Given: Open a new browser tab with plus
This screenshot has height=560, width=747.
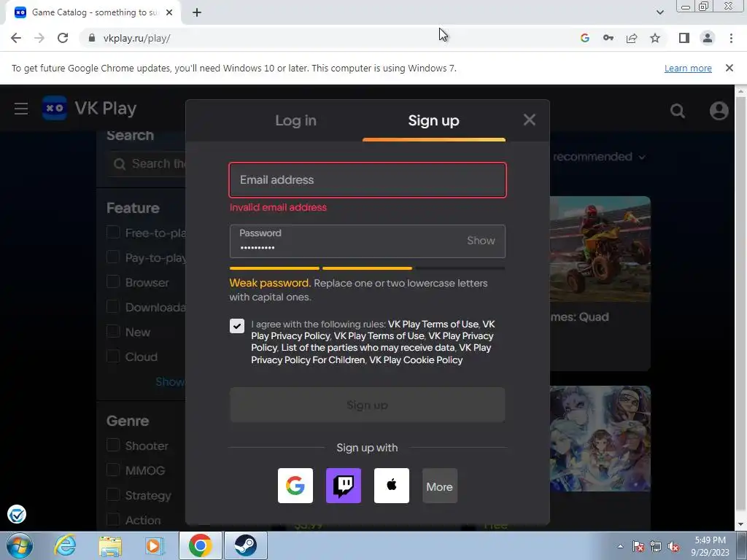Looking at the screenshot, I should [197, 12].
